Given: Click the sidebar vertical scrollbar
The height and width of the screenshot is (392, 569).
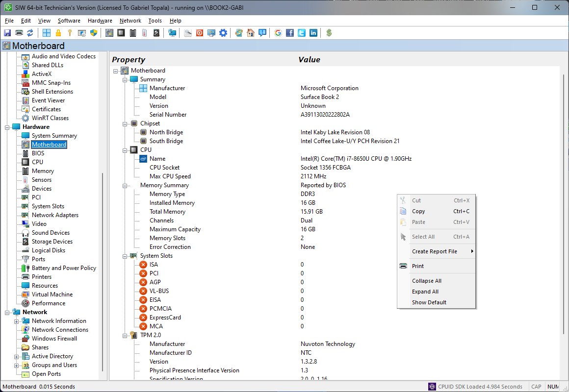Looking at the screenshot, I should pyautogui.click(x=103, y=272).
